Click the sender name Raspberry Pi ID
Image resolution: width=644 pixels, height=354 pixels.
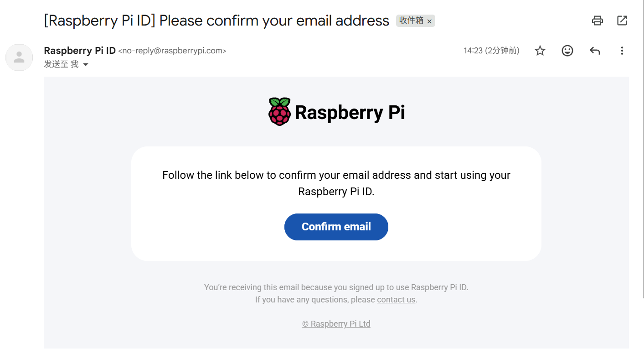click(80, 51)
